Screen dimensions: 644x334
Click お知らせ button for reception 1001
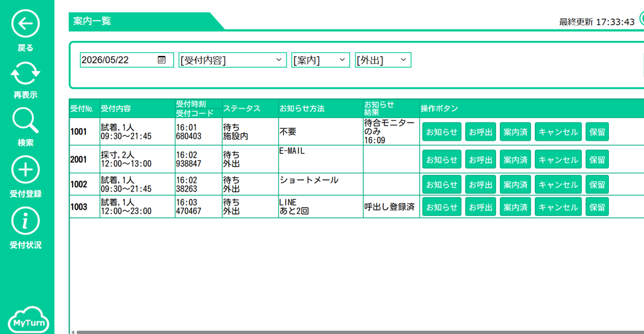(x=441, y=132)
